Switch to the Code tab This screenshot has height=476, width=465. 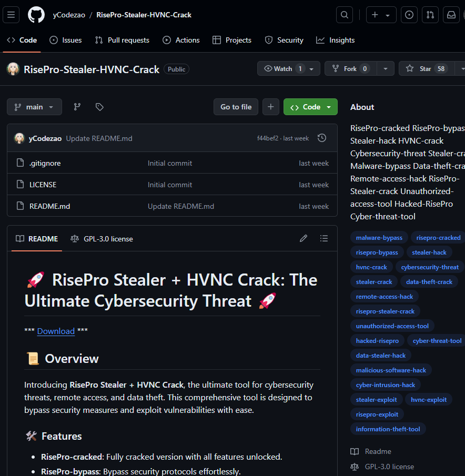[22, 40]
